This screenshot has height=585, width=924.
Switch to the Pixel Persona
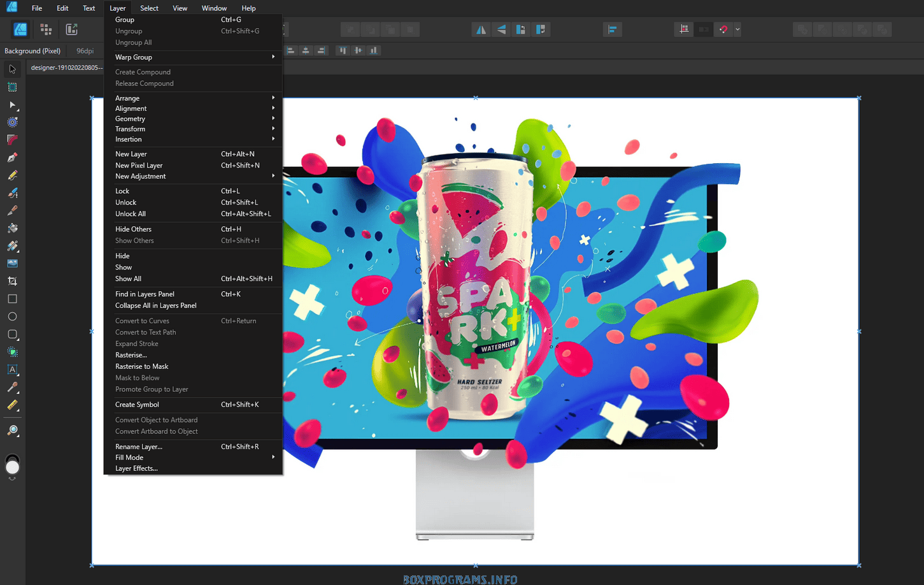point(46,29)
